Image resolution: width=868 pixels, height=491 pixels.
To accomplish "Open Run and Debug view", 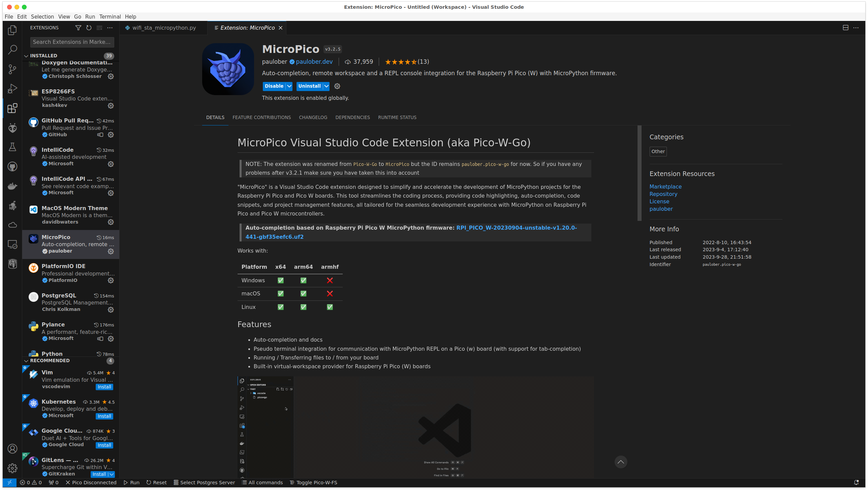I will 12,89.
